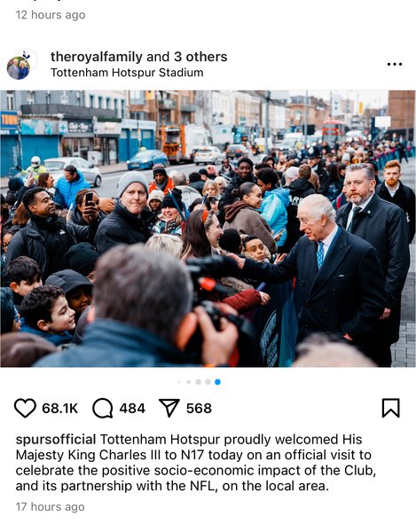Viewport: 416px width, 532px height.
Task: Select the active blue carousel dot
Action: coord(217,382)
